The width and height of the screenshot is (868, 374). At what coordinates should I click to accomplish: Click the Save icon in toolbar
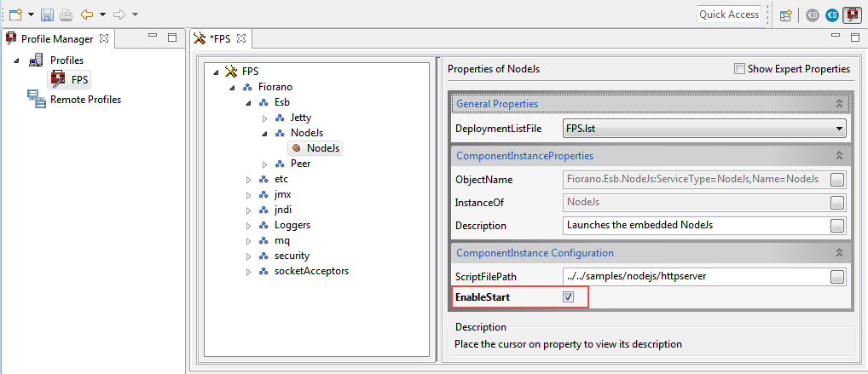tap(48, 14)
